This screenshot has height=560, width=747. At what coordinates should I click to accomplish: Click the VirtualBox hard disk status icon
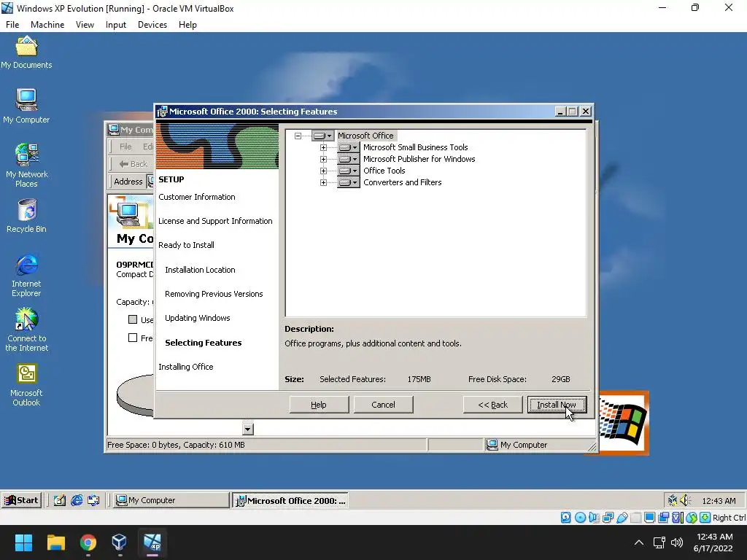(565, 518)
